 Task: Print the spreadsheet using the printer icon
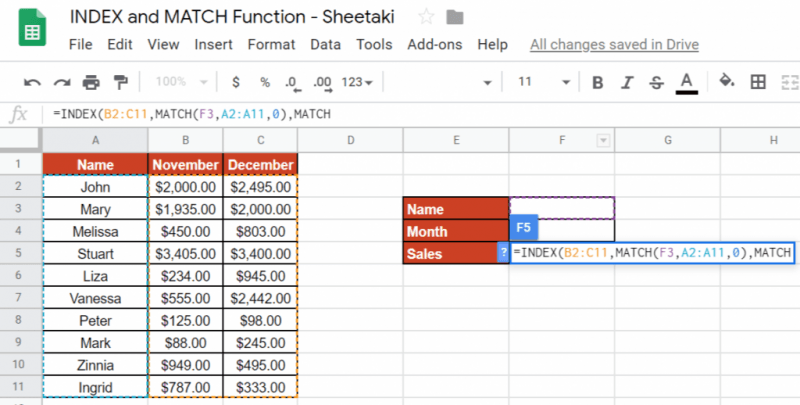click(x=92, y=82)
